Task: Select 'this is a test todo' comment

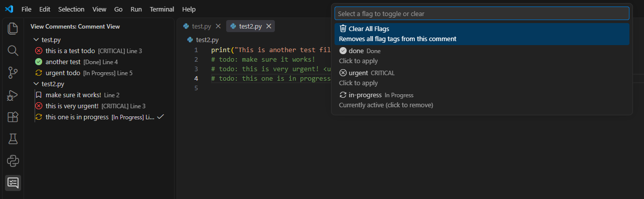Action: (100, 51)
